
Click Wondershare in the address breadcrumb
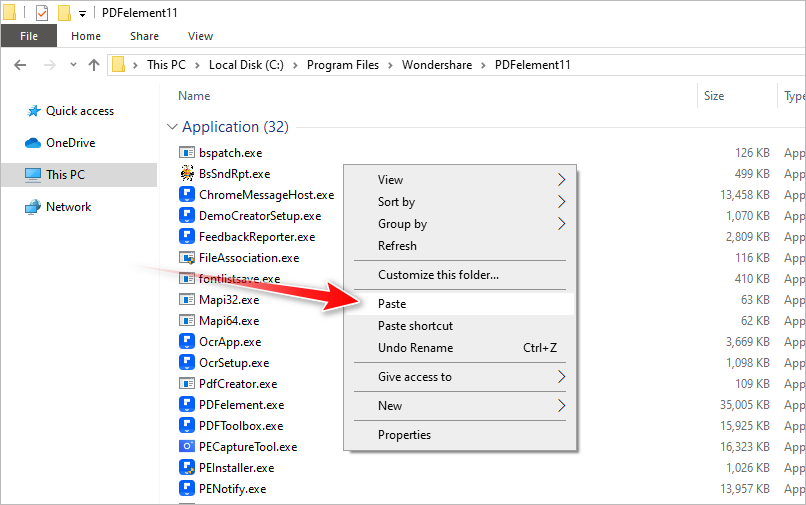pyautogui.click(x=437, y=65)
